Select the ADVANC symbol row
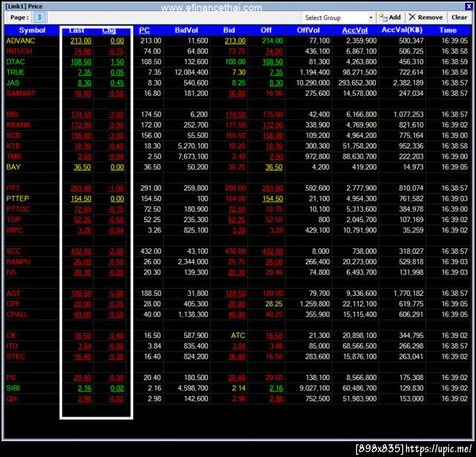 [236, 40]
